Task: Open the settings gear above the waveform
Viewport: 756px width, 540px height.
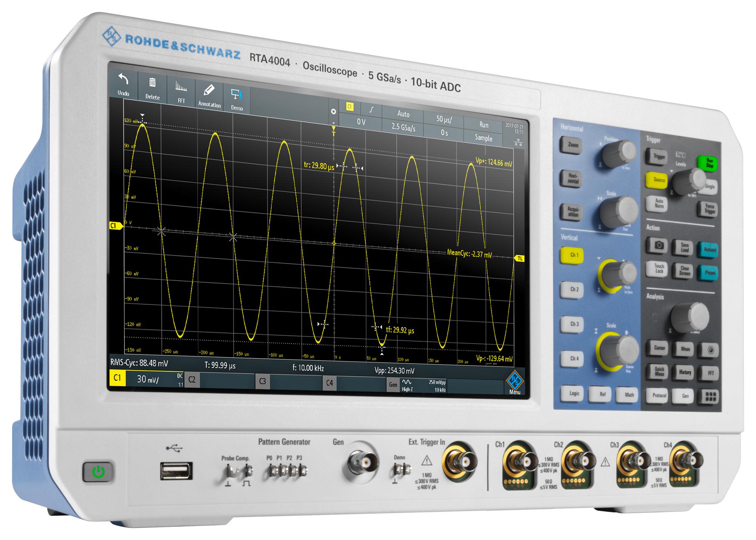Action: (x=333, y=112)
